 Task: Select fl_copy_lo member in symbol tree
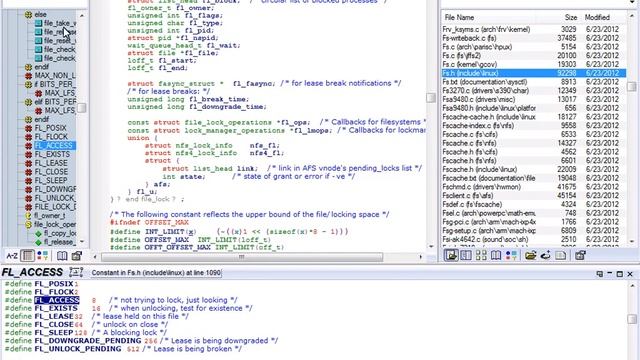tap(60, 233)
